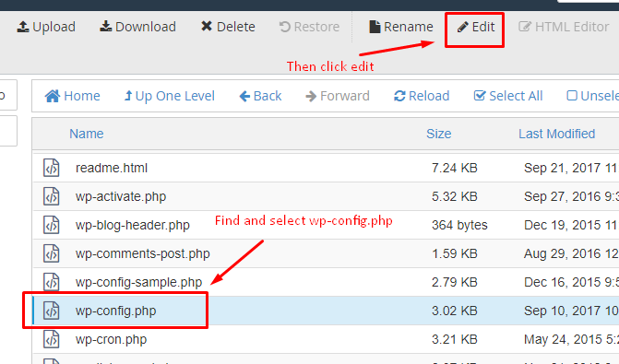Screen dimensions: 619x364
Task: Open the HTML Editor
Action: coord(564,27)
